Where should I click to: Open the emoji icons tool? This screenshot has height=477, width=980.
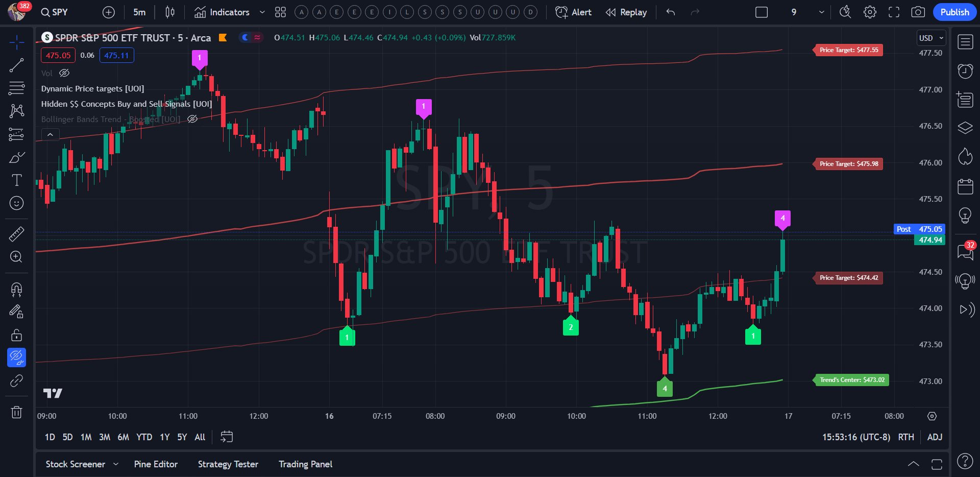point(16,203)
